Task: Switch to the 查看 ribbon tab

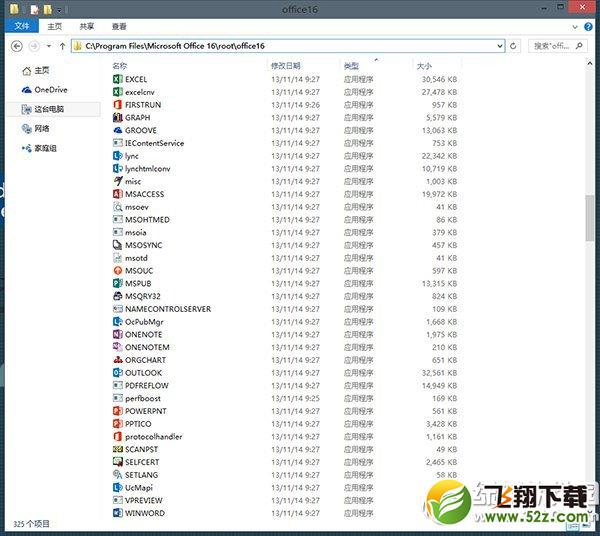Action: tap(119, 26)
